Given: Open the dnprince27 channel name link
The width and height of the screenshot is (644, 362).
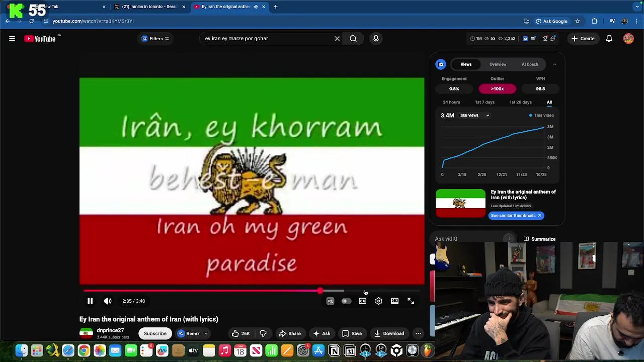Looking at the screenshot, I should click(110, 330).
